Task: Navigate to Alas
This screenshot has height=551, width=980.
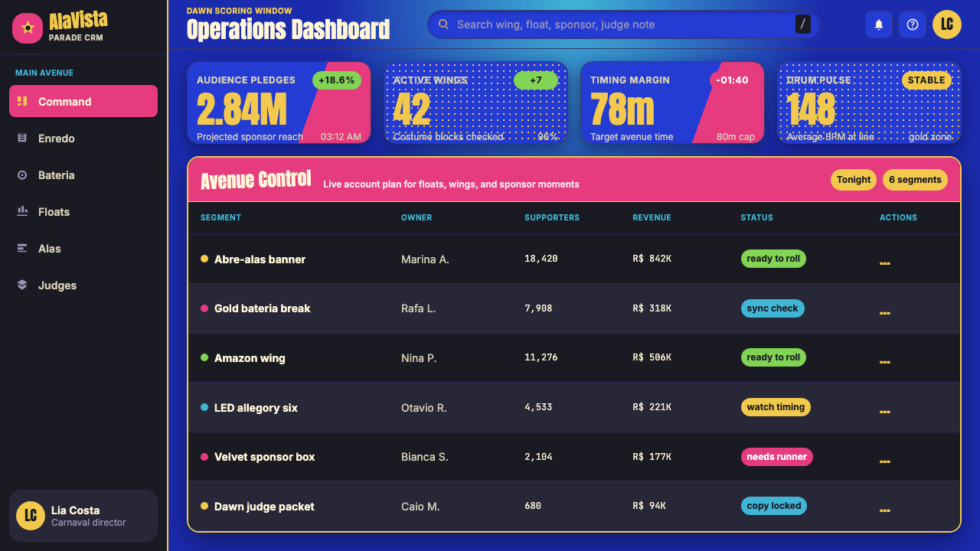Action: point(83,248)
